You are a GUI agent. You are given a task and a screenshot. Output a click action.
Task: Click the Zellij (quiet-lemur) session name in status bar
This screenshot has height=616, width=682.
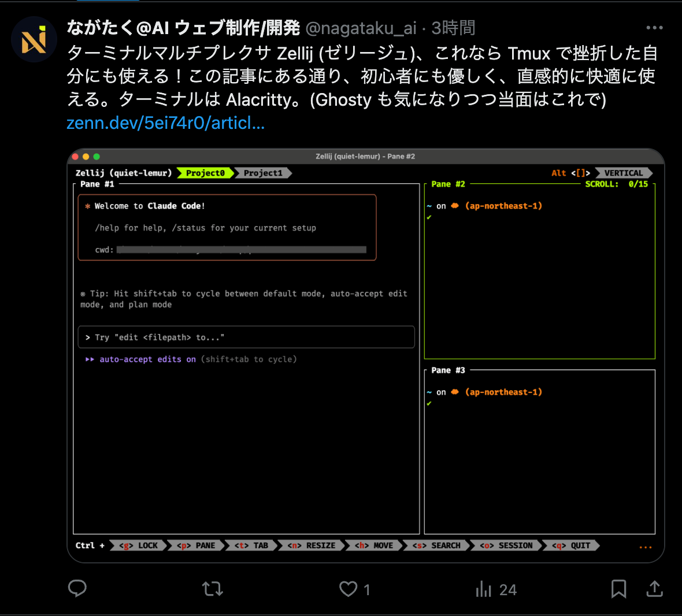click(124, 173)
